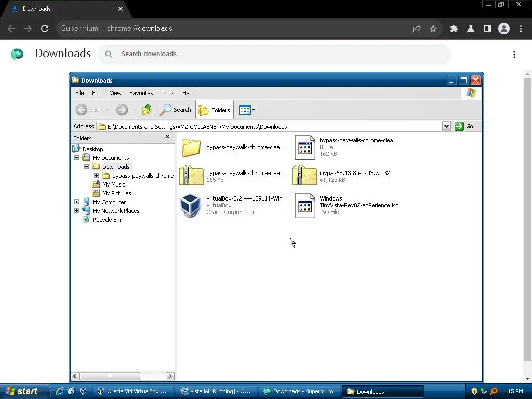Image resolution: width=532 pixels, height=399 pixels.
Task: Switch to Vista lol [Running] taskbar button
Action: 217,391
